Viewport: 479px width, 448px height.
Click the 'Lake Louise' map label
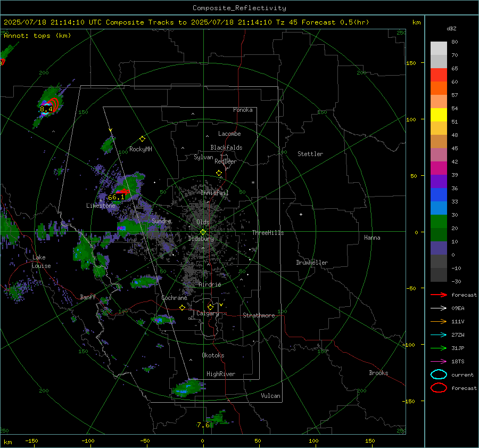click(42, 262)
